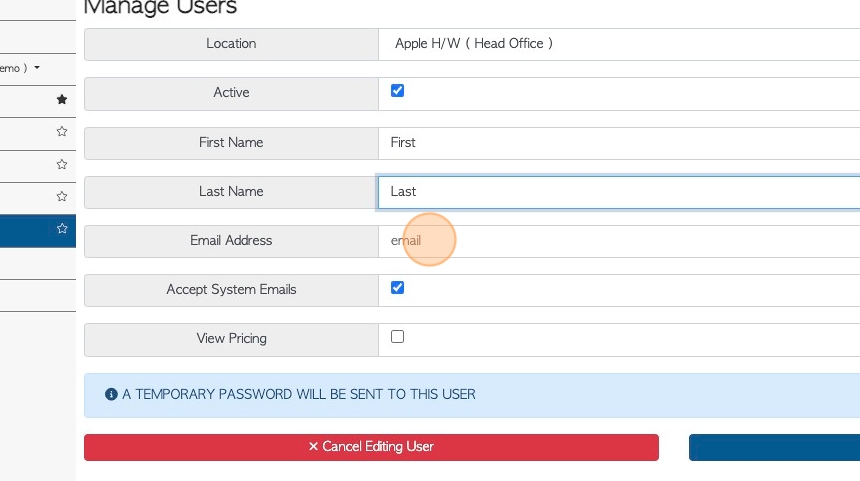Click the Email Address input field

click(x=619, y=241)
